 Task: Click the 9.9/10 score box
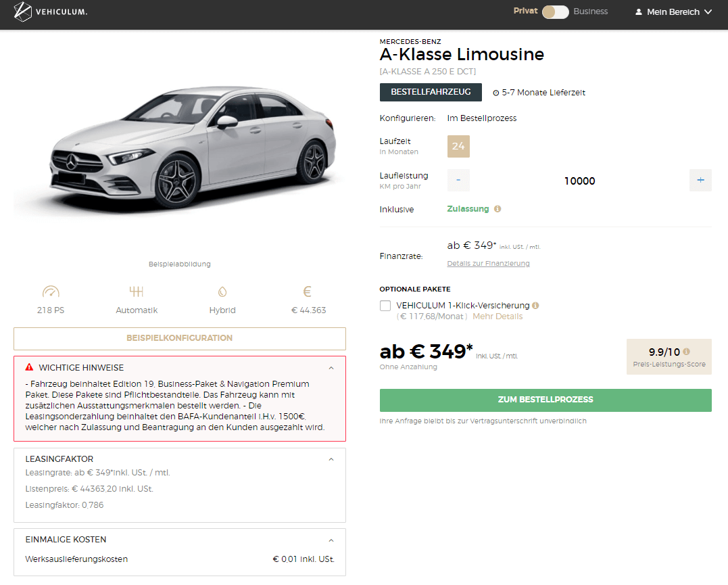point(669,356)
